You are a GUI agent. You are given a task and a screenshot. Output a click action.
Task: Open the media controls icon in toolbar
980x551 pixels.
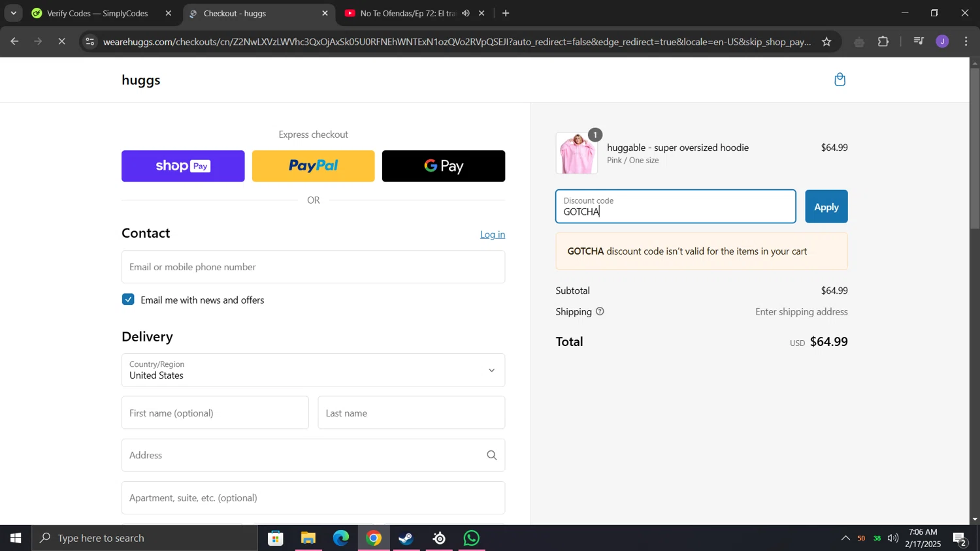pyautogui.click(x=919, y=42)
